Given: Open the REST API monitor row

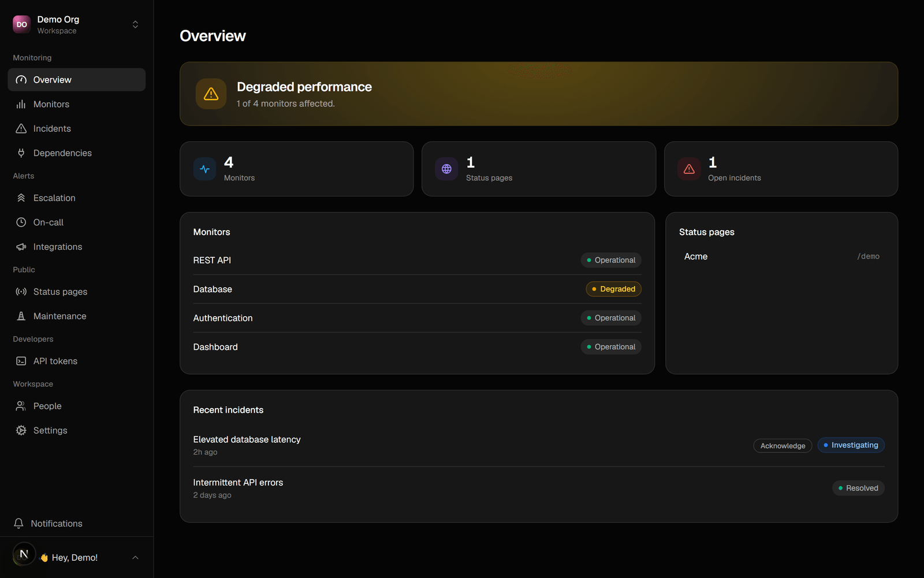Looking at the screenshot, I should (417, 260).
